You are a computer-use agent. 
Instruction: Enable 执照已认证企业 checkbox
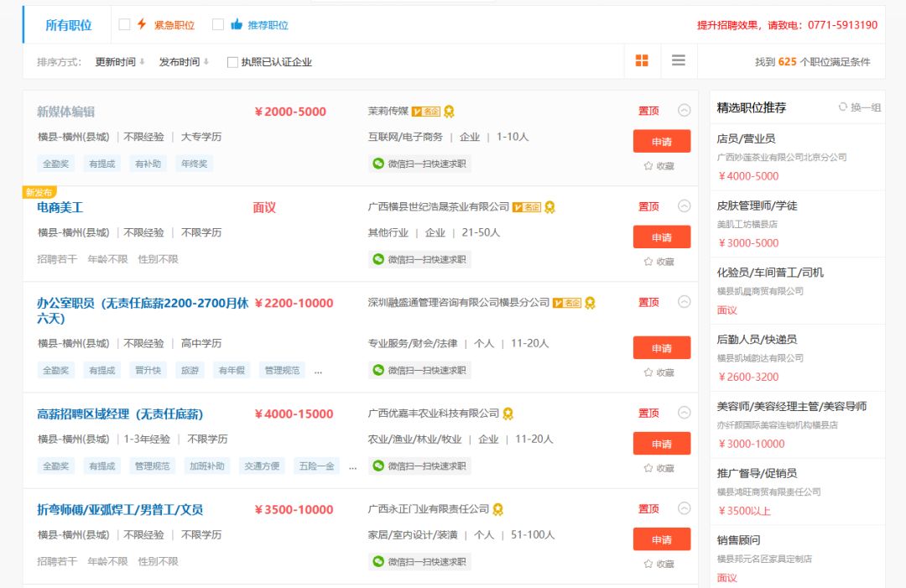(232, 62)
